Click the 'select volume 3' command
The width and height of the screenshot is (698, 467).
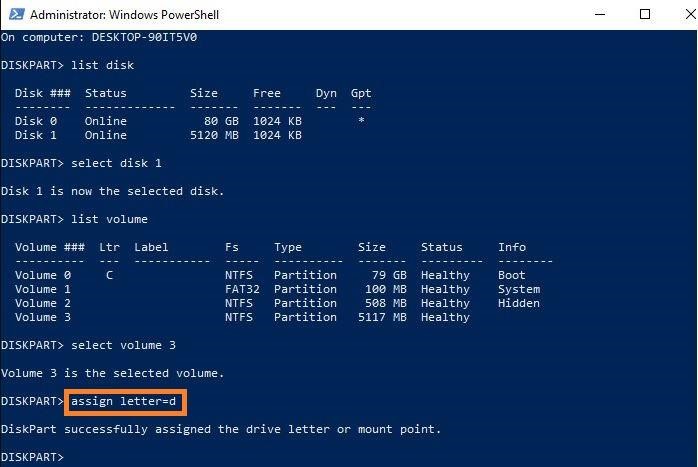[121, 345]
